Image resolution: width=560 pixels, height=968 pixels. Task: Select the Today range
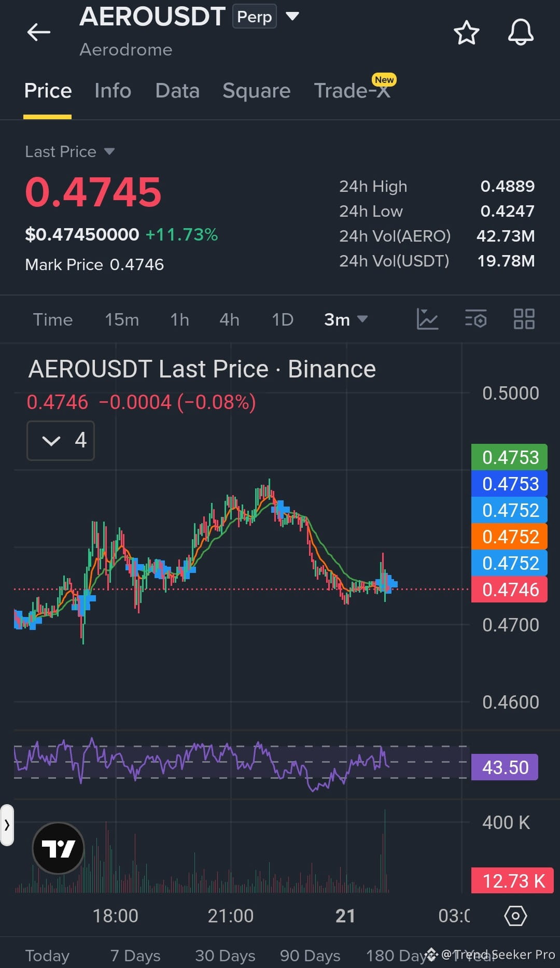(47, 955)
